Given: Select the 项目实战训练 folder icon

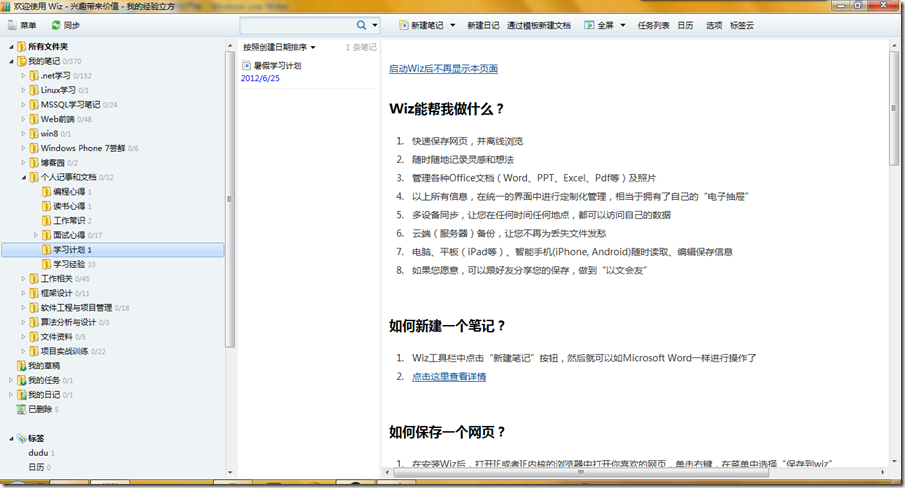Looking at the screenshot, I should point(34,351).
